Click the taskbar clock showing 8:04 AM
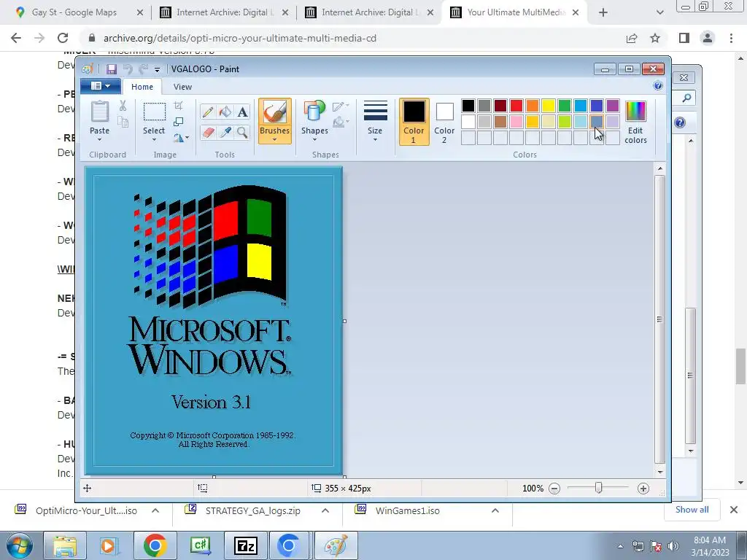The height and width of the screenshot is (560, 747). click(x=710, y=546)
